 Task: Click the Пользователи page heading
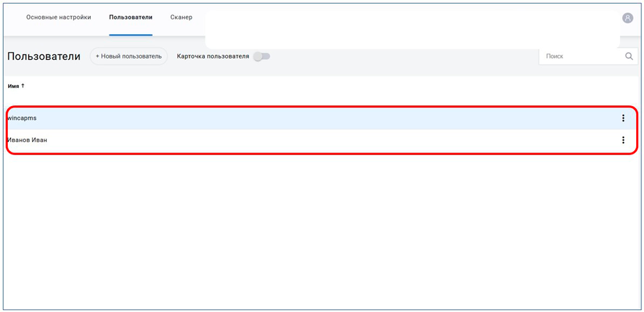(x=44, y=57)
